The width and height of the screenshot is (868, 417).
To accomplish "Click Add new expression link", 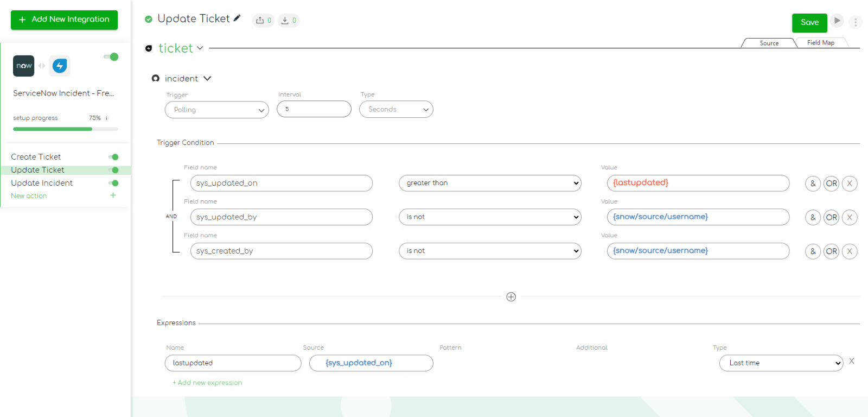I will (207, 383).
